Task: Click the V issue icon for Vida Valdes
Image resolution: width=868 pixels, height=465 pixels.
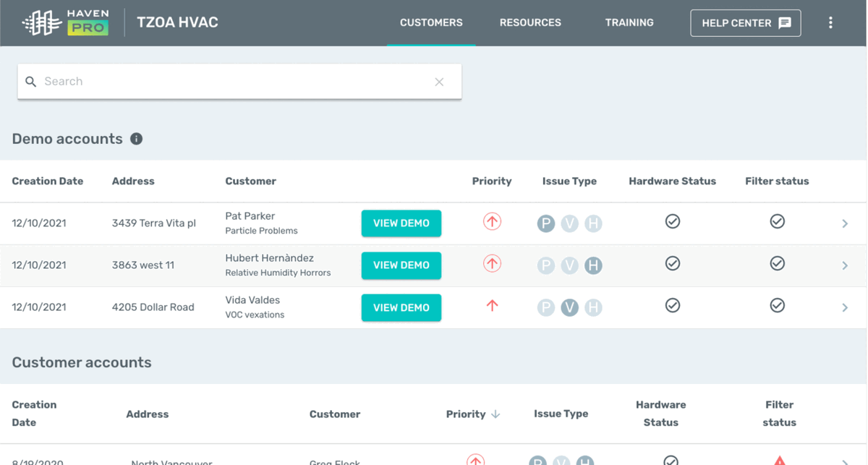Action: tap(570, 307)
